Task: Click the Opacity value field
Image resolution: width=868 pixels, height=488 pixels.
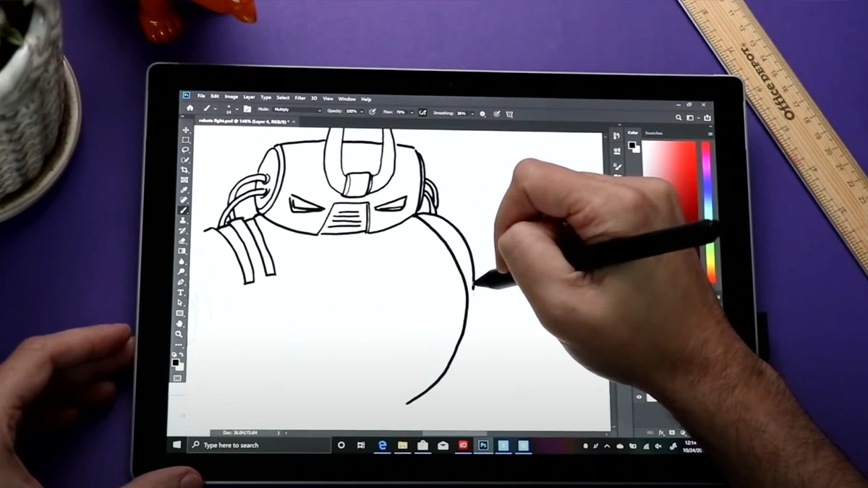Action: point(352,111)
